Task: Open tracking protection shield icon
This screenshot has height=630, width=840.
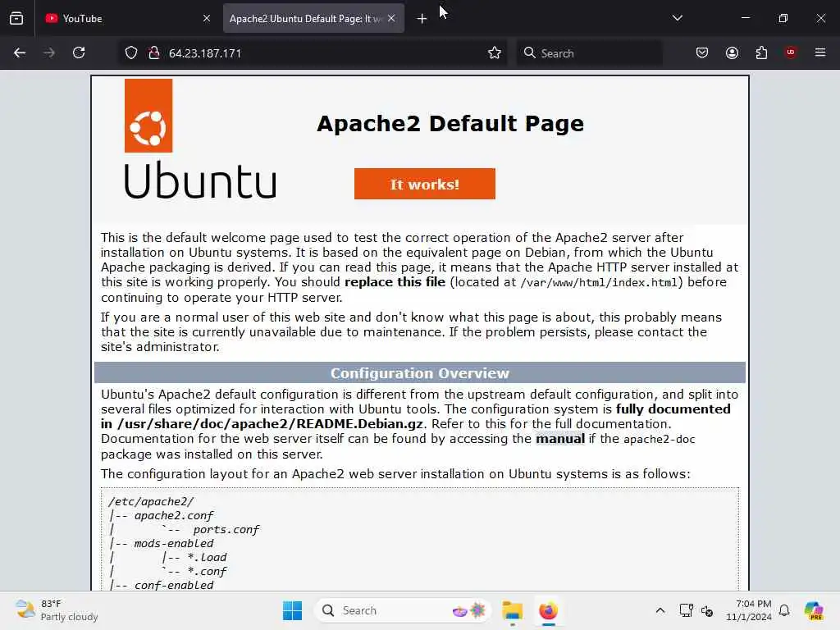Action: (x=131, y=52)
